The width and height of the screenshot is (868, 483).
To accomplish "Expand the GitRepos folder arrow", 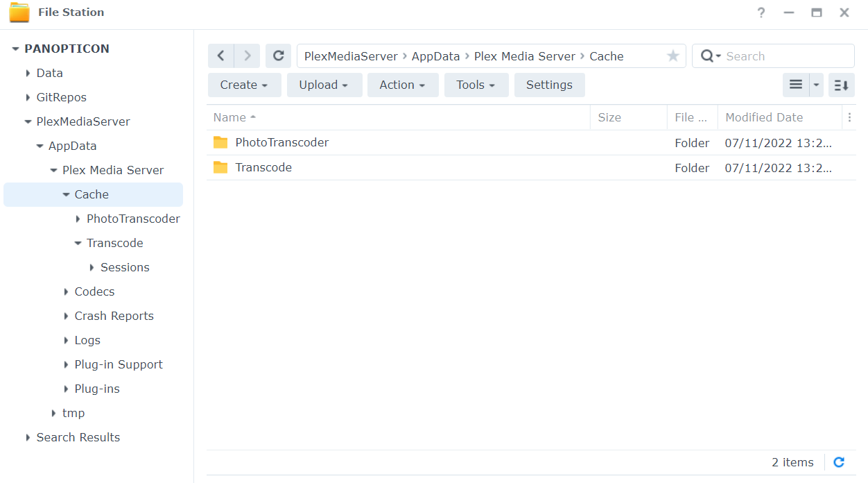I will coord(28,97).
